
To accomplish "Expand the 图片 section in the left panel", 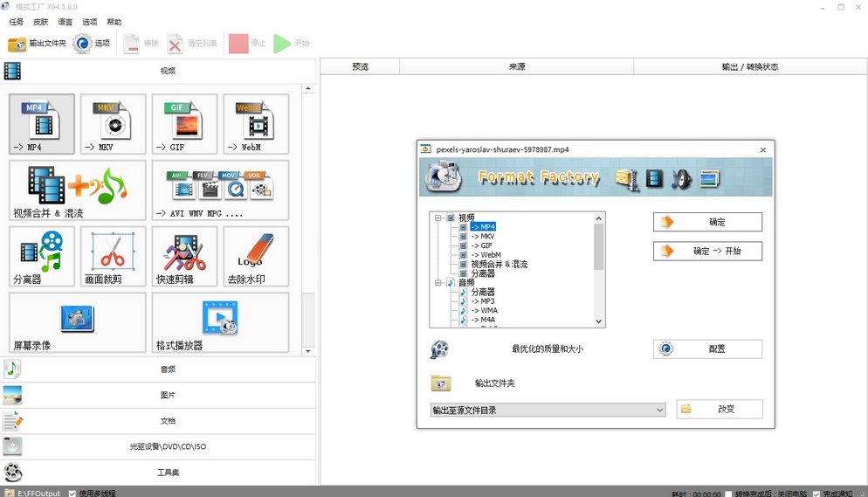I will coord(158,395).
